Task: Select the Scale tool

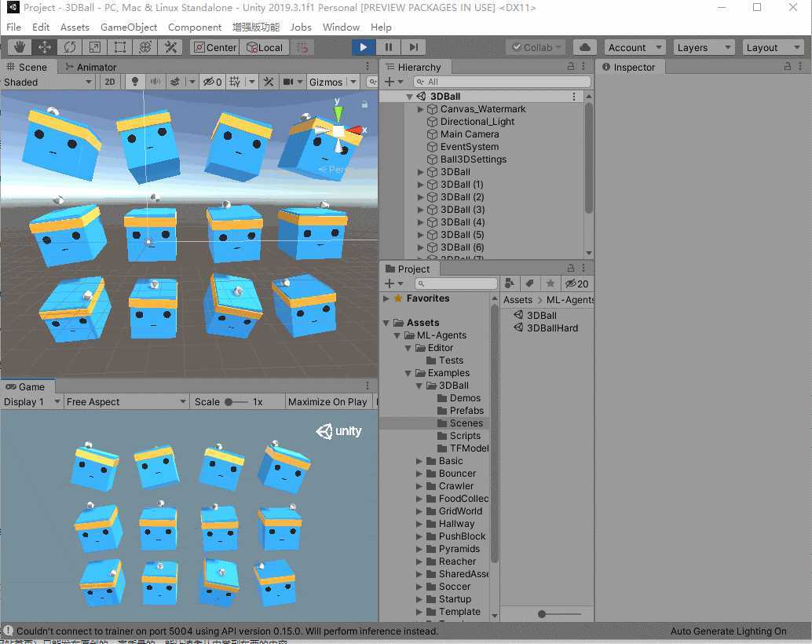Action: [x=94, y=47]
